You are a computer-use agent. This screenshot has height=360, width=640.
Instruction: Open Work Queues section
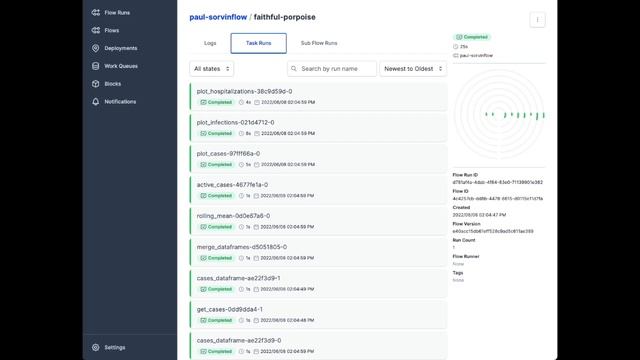[121, 66]
